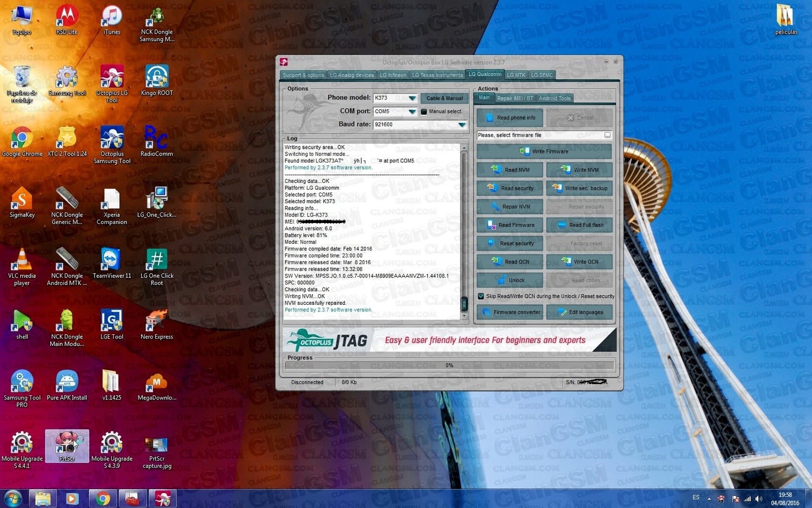Launch RadioComm desktop shortcut
This screenshot has height=508, width=812.
click(157, 142)
